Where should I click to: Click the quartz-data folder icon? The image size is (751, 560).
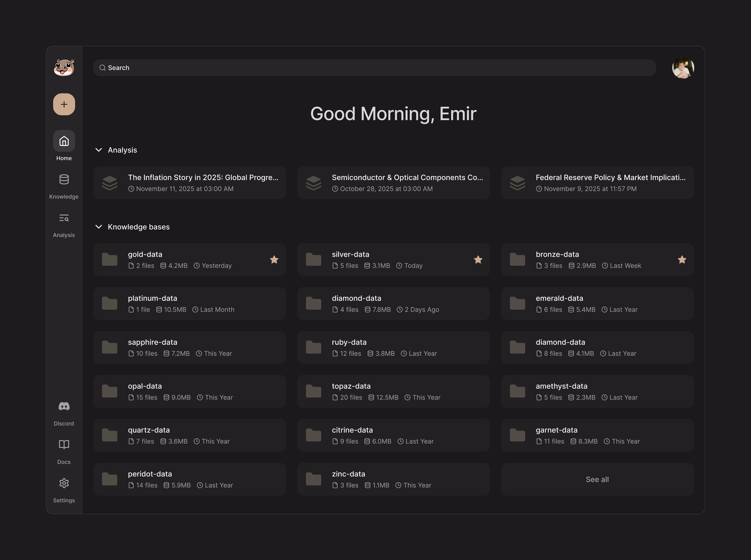[x=110, y=435]
